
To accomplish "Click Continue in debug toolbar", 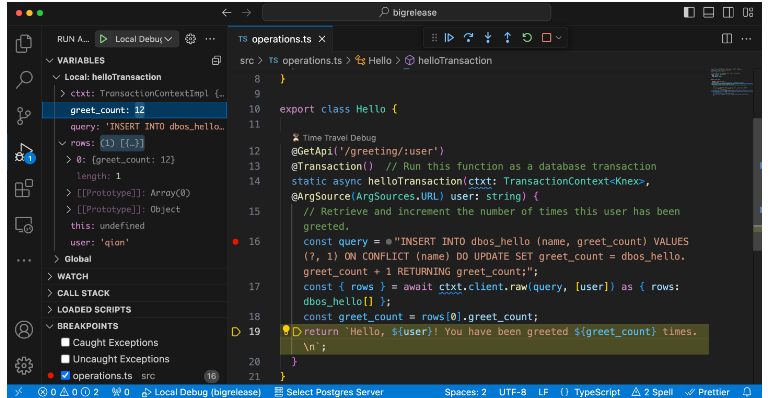I will click(x=449, y=38).
